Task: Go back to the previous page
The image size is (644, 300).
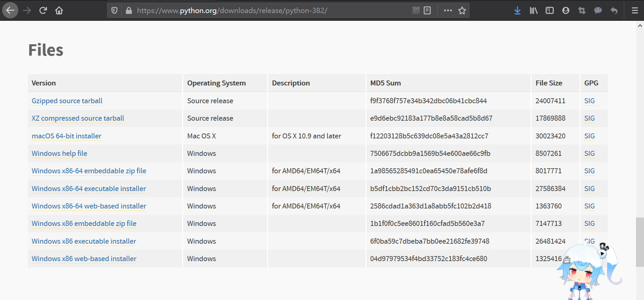Action: pos(10,10)
